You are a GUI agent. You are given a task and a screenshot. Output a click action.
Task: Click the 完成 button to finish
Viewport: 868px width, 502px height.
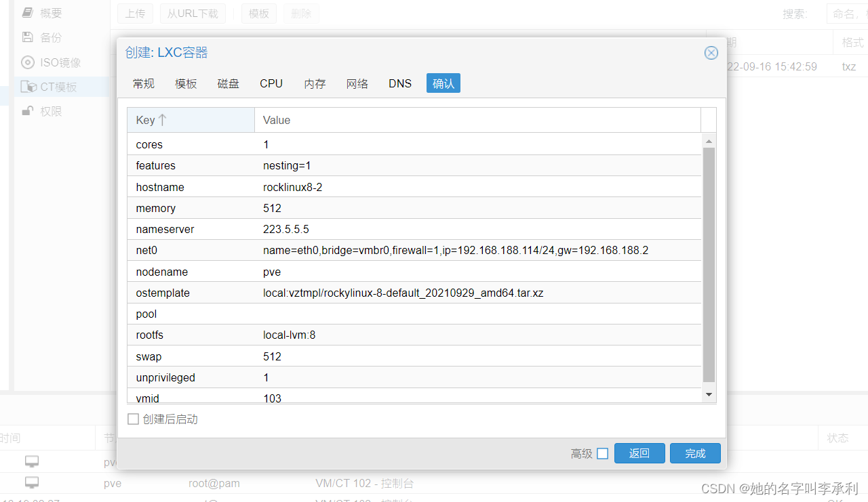(694, 453)
